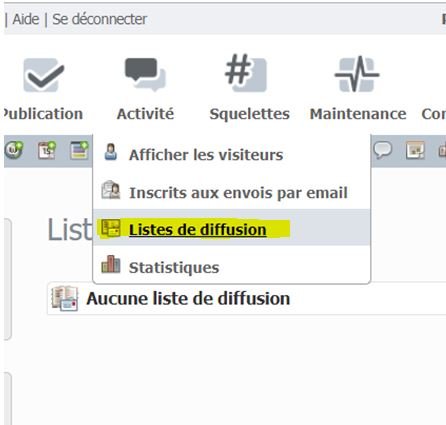The image size is (446, 425).
Task: Select Statistiques from the dropdown menu
Action: (174, 267)
